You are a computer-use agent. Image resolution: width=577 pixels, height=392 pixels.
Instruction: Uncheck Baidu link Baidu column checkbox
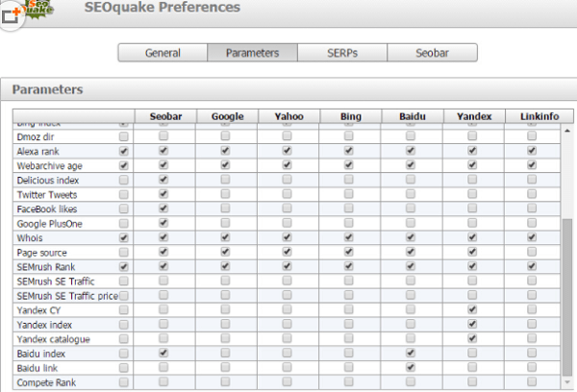coord(411,367)
